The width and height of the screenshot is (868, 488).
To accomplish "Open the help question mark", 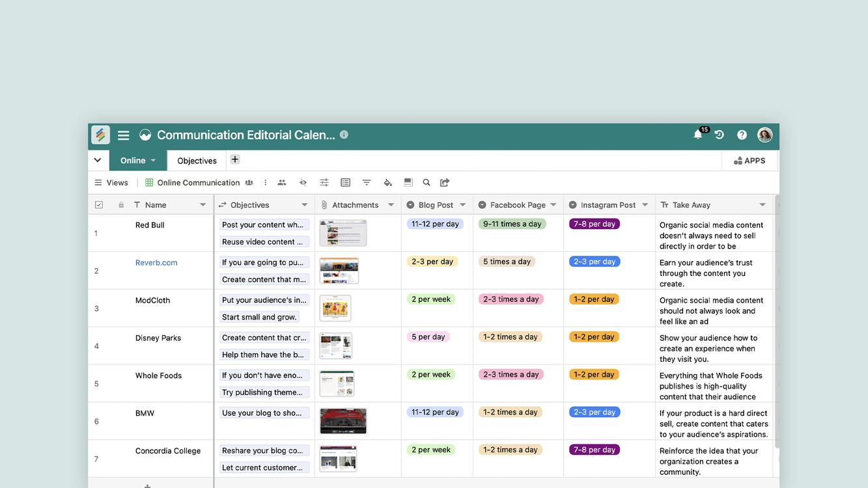I will pos(742,135).
